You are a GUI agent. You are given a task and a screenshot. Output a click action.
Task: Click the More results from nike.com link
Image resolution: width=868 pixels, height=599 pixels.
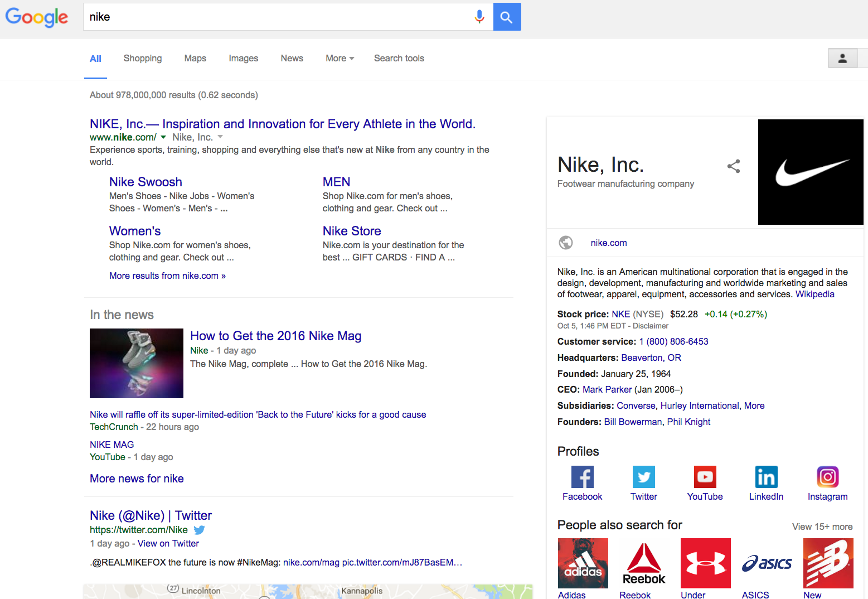tap(167, 275)
